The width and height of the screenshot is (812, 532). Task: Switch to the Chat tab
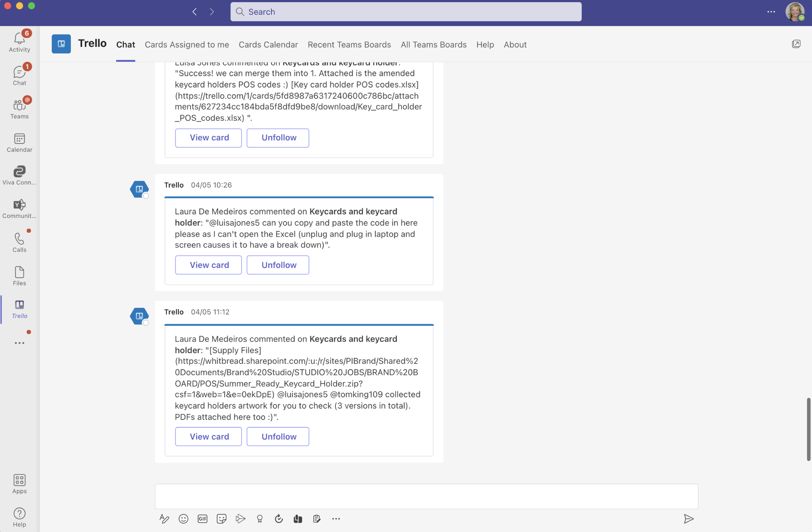point(126,45)
